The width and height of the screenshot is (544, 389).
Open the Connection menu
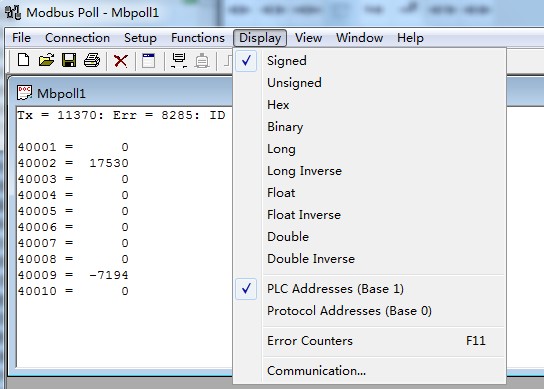pos(77,37)
